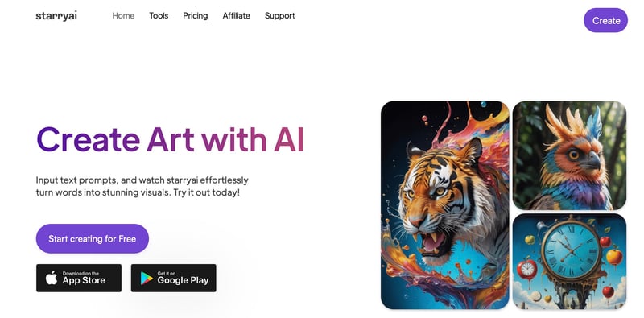Click the bird's beak in the artwork
The height and width of the screenshot is (318, 644).
point(592,160)
